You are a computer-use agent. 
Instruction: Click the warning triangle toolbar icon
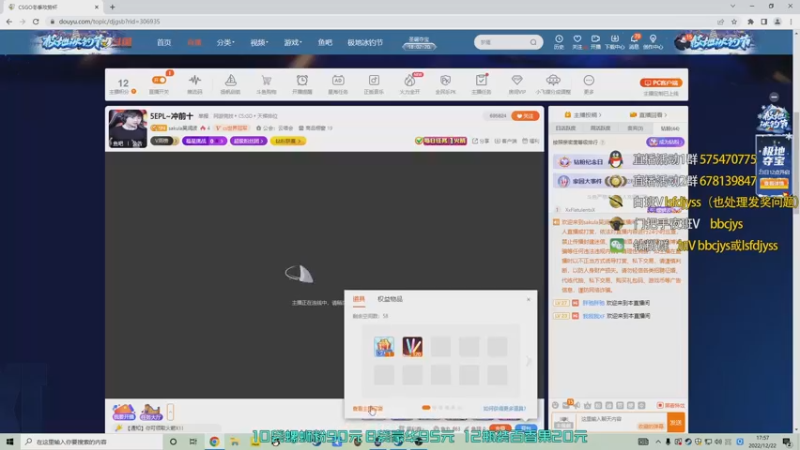230,84
